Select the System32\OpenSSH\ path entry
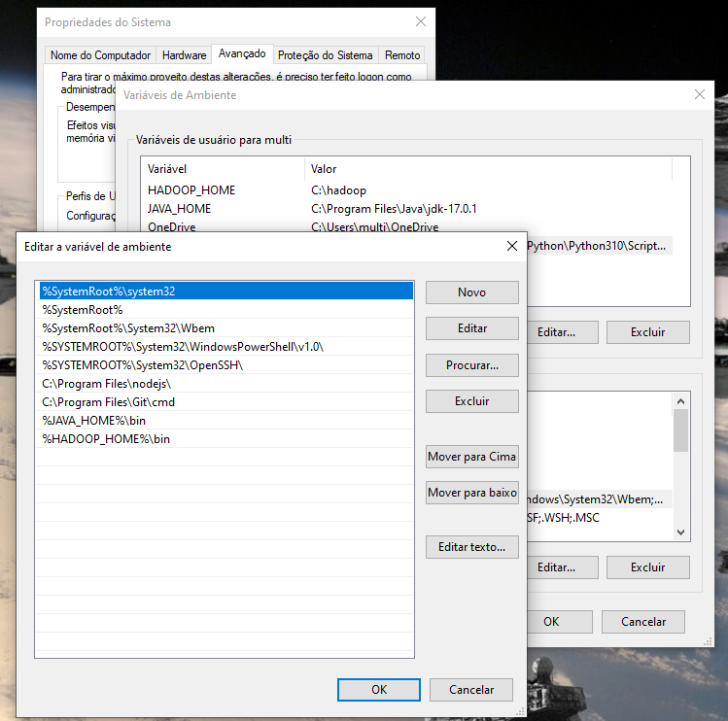Image resolution: width=728 pixels, height=721 pixels. click(226, 365)
